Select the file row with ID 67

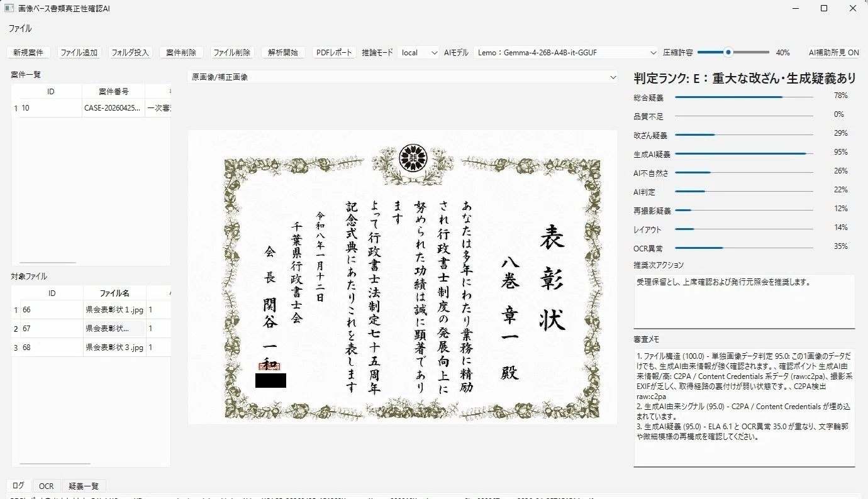point(91,329)
